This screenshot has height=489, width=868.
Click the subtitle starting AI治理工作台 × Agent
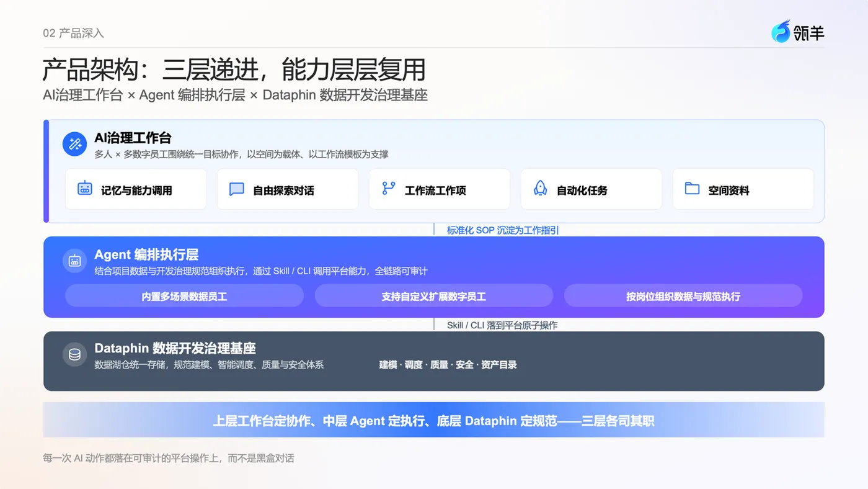235,95
